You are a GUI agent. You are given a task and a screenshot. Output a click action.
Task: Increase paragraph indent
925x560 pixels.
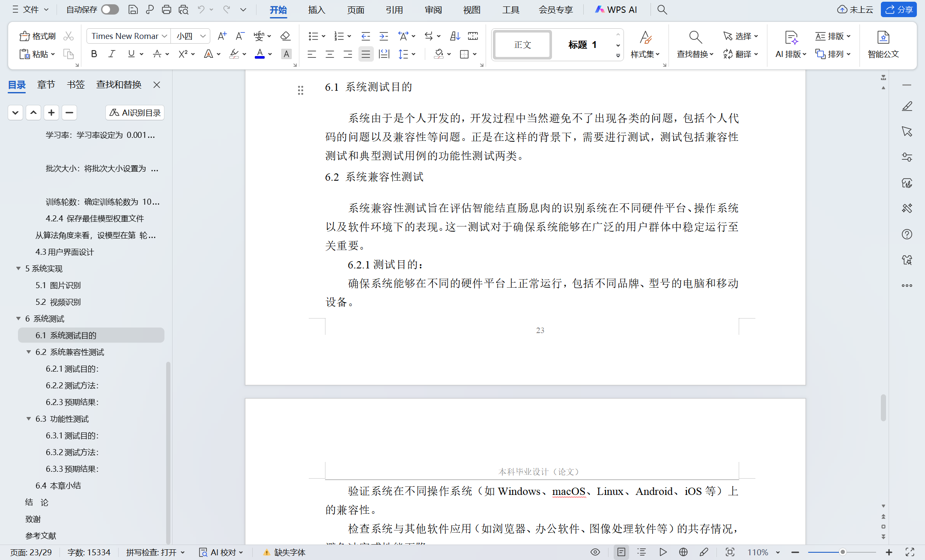click(384, 36)
